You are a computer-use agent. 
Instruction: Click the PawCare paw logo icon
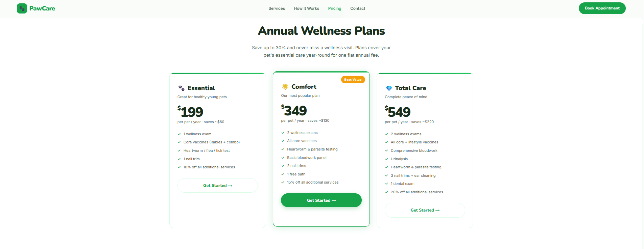22,8
